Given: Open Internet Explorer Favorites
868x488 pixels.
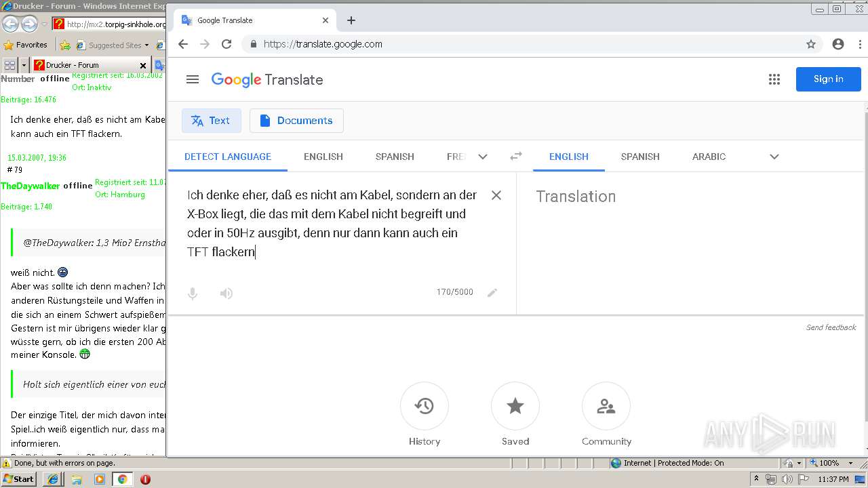Looking at the screenshot, I should point(26,45).
